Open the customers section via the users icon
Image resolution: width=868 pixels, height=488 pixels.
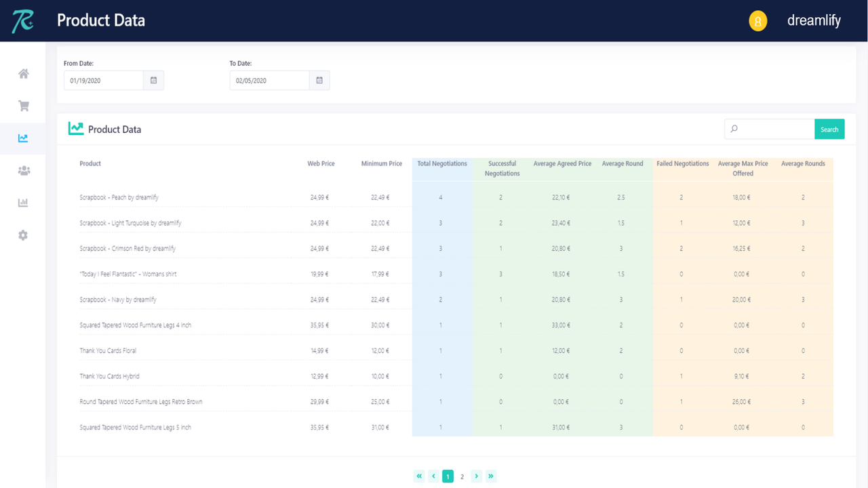point(23,170)
